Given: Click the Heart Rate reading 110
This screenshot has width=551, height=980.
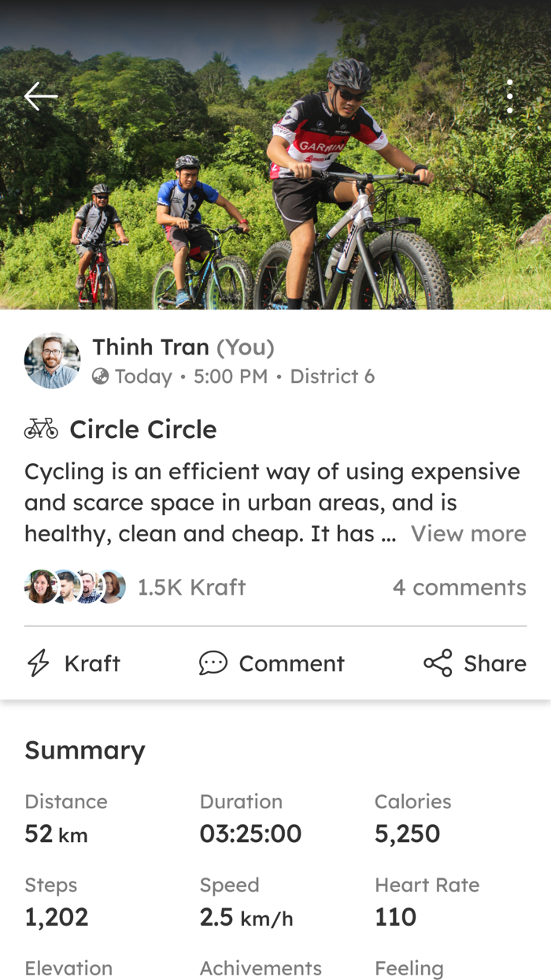Looking at the screenshot, I should tap(394, 916).
